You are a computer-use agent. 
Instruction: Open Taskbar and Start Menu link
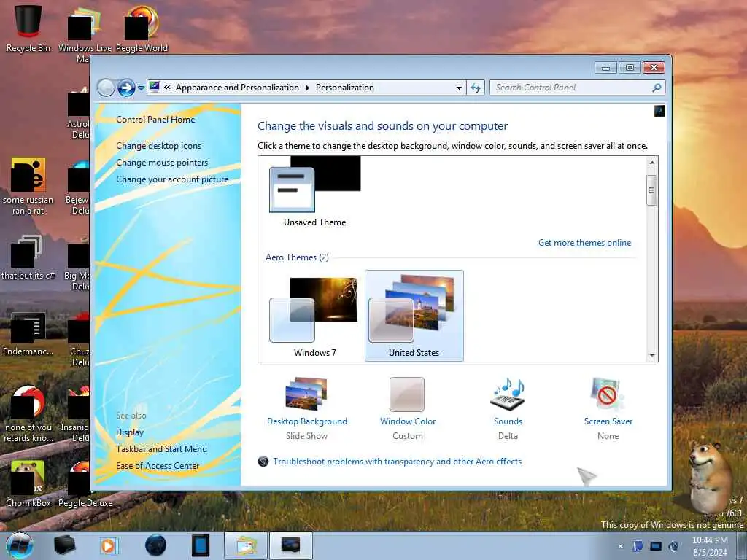coord(161,449)
